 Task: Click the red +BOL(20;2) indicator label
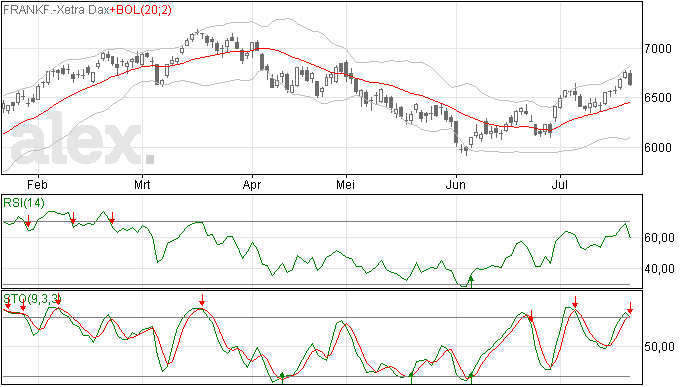tap(141, 10)
